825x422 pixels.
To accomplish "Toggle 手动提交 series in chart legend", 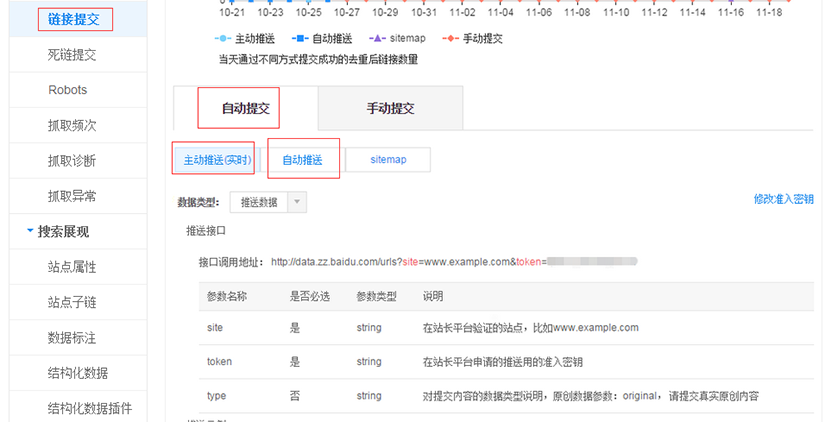I will [x=476, y=39].
